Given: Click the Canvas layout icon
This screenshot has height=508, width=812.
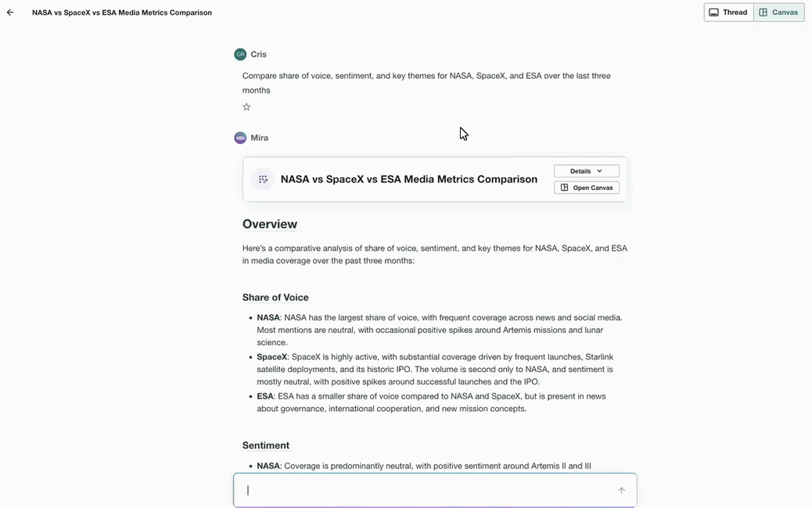Looking at the screenshot, I should click(x=763, y=13).
